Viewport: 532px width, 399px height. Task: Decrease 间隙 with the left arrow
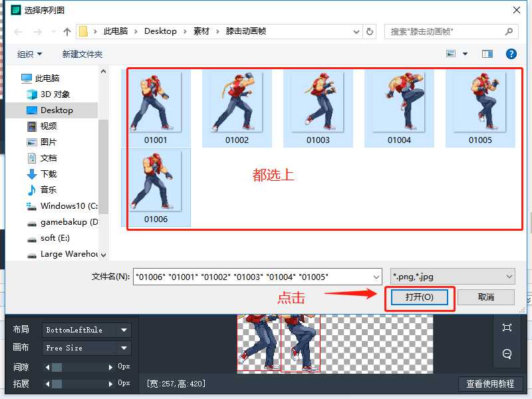pos(47,367)
